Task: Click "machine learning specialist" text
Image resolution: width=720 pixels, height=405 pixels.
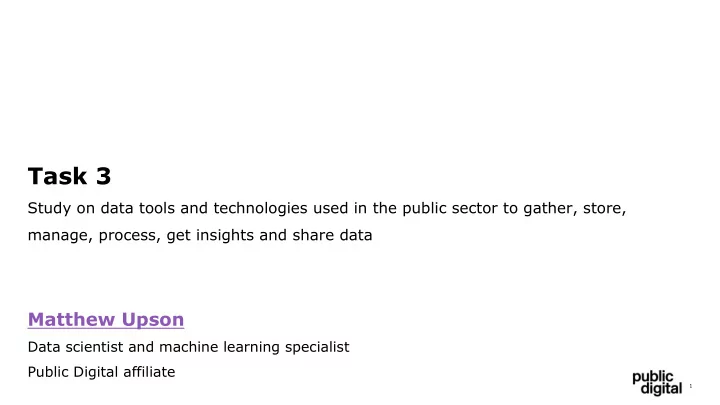Action: coord(254,347)
